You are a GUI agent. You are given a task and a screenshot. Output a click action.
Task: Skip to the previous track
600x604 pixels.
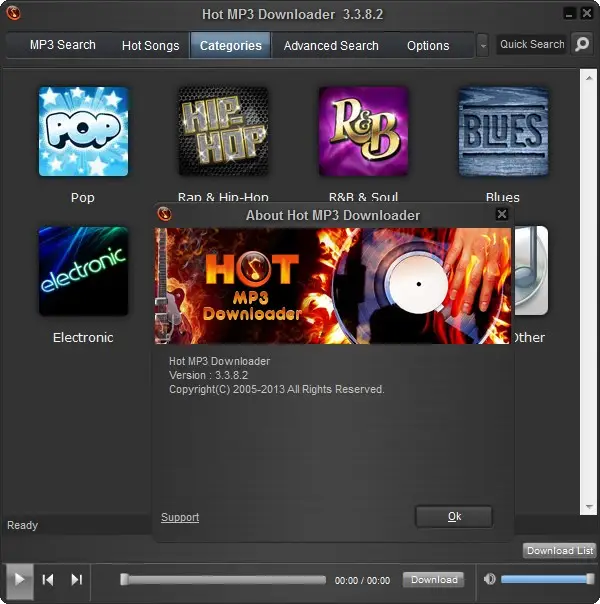click(x=48, y=579)
